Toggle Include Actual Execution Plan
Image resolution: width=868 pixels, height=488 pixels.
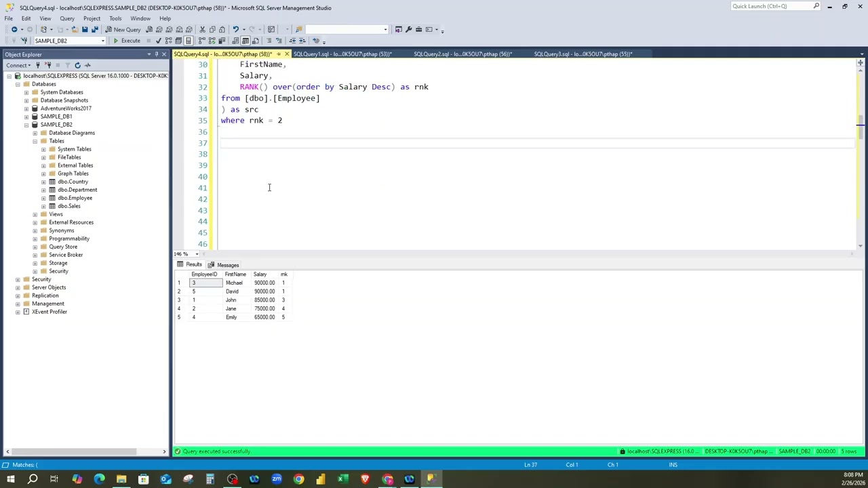click(x=201, y=41)
